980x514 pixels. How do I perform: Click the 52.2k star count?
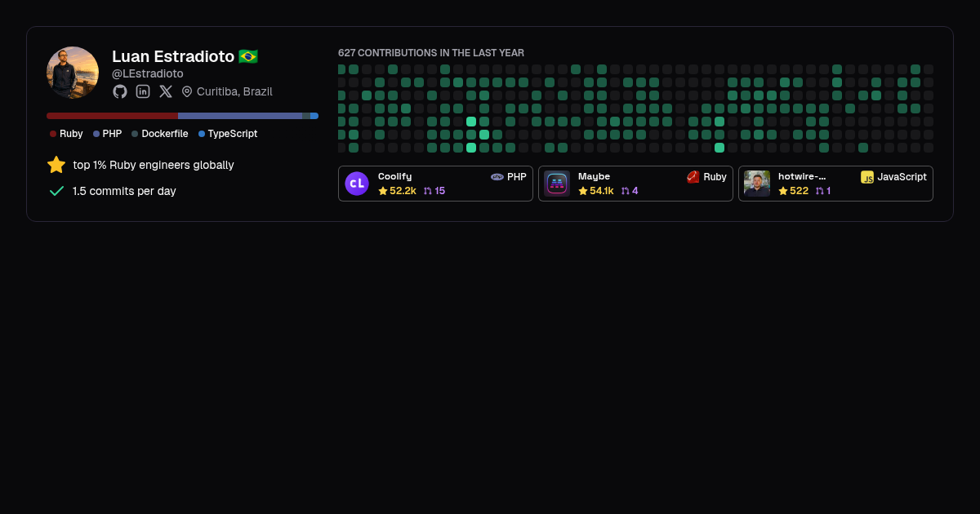pos(403,191)
